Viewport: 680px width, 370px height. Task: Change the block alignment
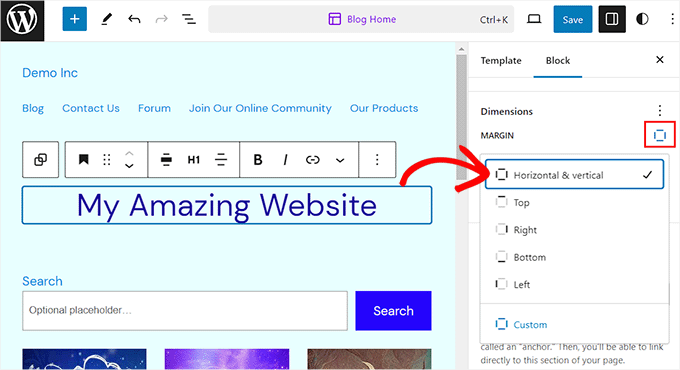click(x=166, y=160)
